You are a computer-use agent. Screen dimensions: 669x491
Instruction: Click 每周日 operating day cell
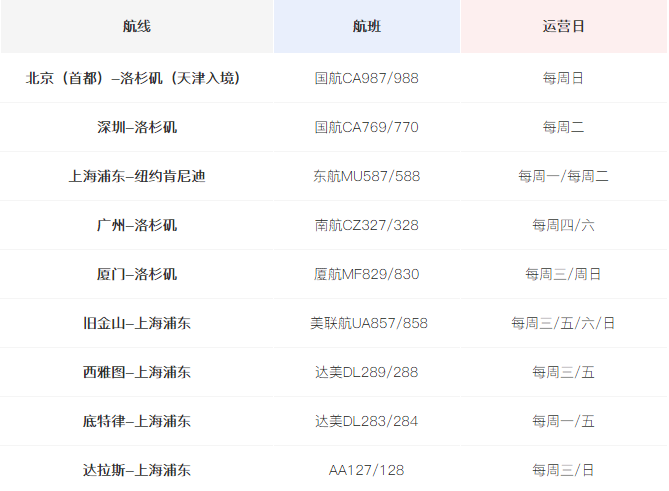563,78
